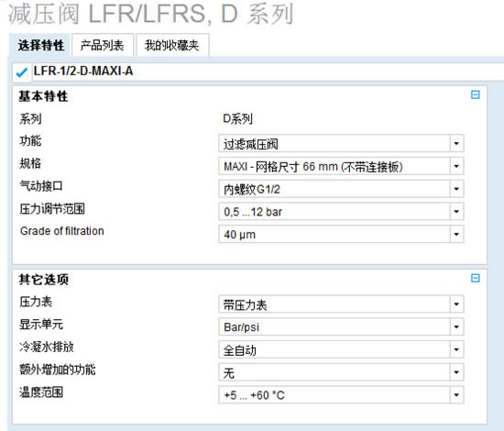
Task: Expand the 额外增加的功能 dropdown showing 无
Action: (341, 372)
